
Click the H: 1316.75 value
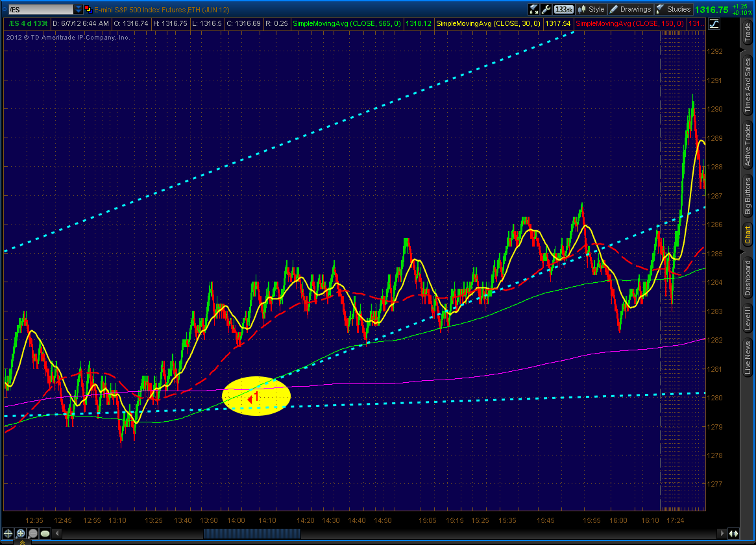pyautogui.click(x=170, y=23)
